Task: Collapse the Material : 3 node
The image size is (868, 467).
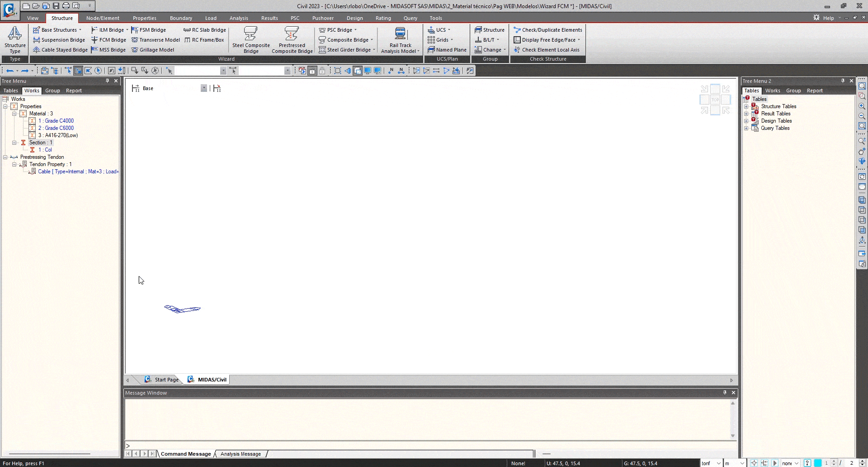Action: [x=14, y=114]
